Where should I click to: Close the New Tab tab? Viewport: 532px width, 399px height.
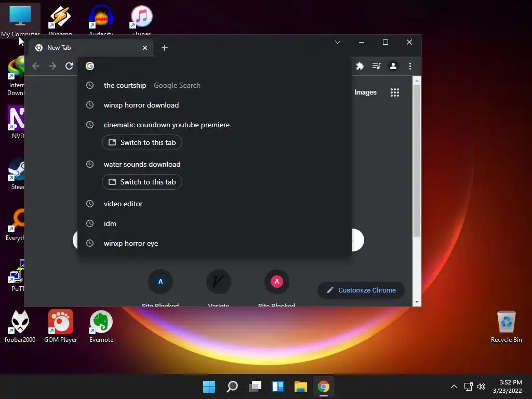145,48
